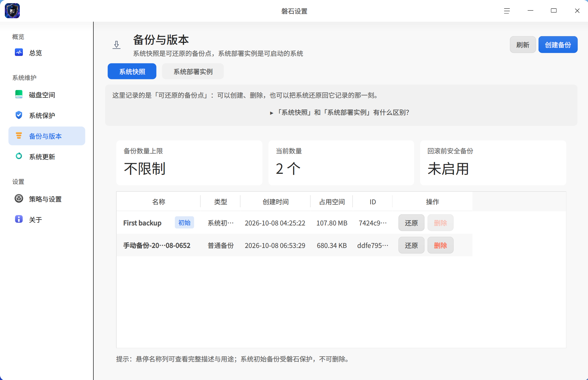The width and height of the screenshot is (588, 380).
Task: Click the 初始 badge on First backup
Action: [x=184, y=223]
